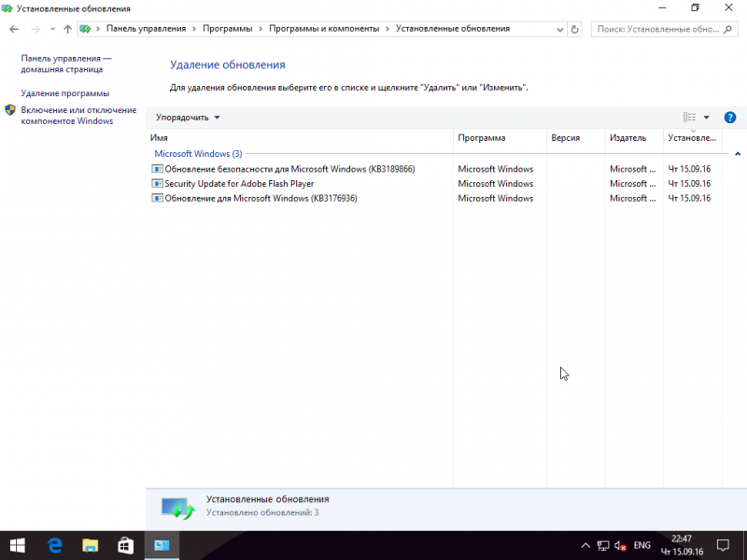The image size is (747, 560).
Task: Open "Панель управления — домашняя страница" link
Action: (x=65, y=63)
